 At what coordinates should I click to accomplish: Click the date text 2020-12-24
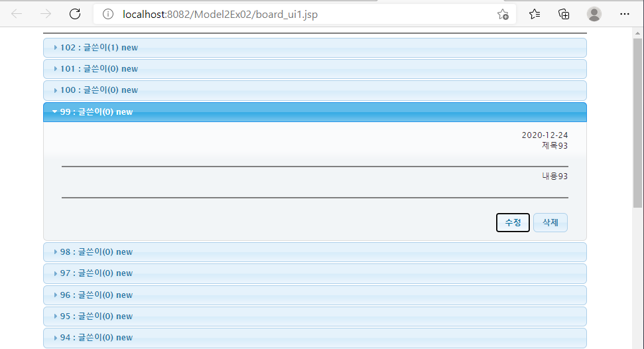tap(545, 135)
